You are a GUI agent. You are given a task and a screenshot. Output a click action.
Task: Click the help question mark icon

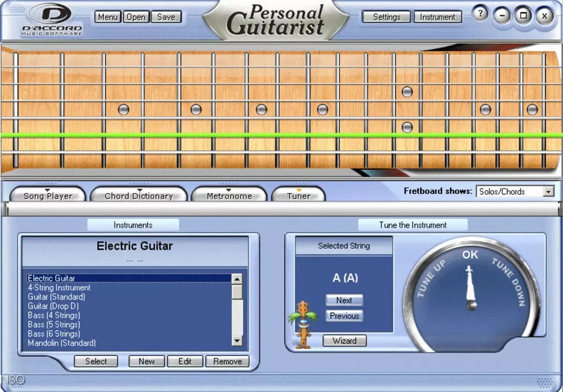pos(480,15)
